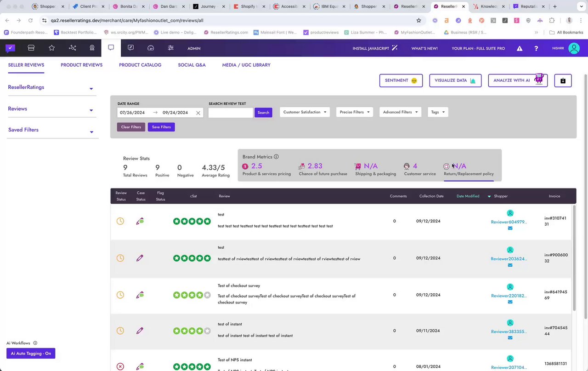Clear the date range with the X icon

pyautogui.click(x=198, y=113)
